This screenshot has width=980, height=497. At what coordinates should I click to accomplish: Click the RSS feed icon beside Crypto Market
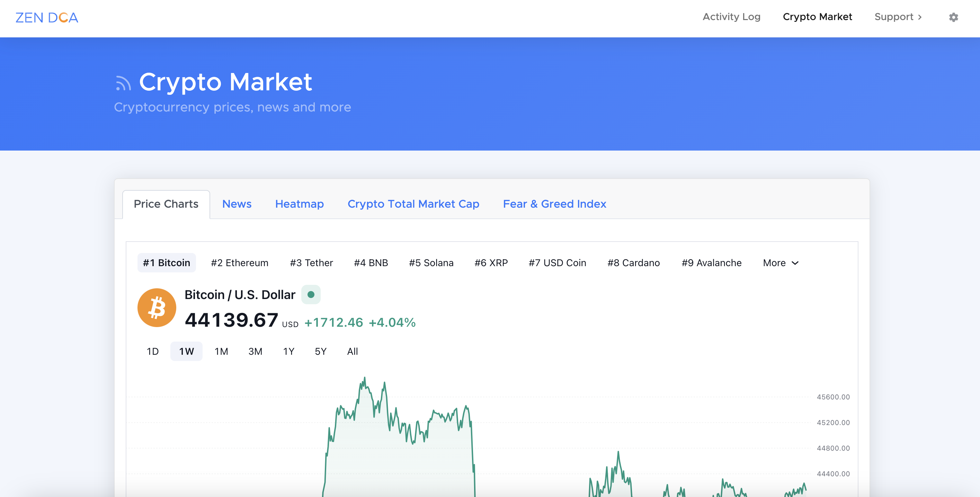[123, 83]
